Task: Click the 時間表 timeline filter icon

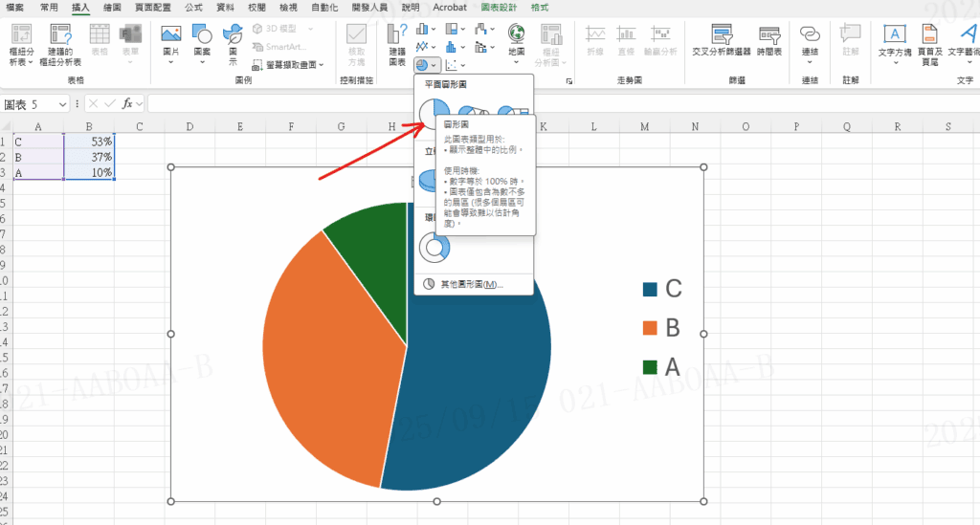Action: [768, 44]
